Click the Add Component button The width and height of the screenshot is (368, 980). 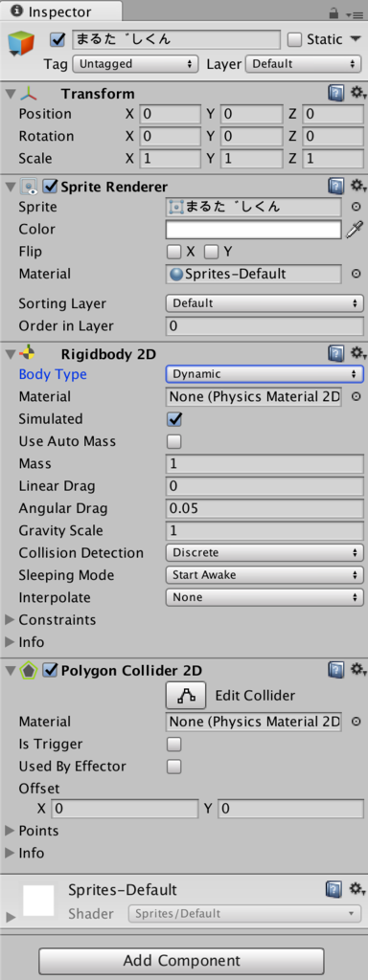(x=181, y=961)
